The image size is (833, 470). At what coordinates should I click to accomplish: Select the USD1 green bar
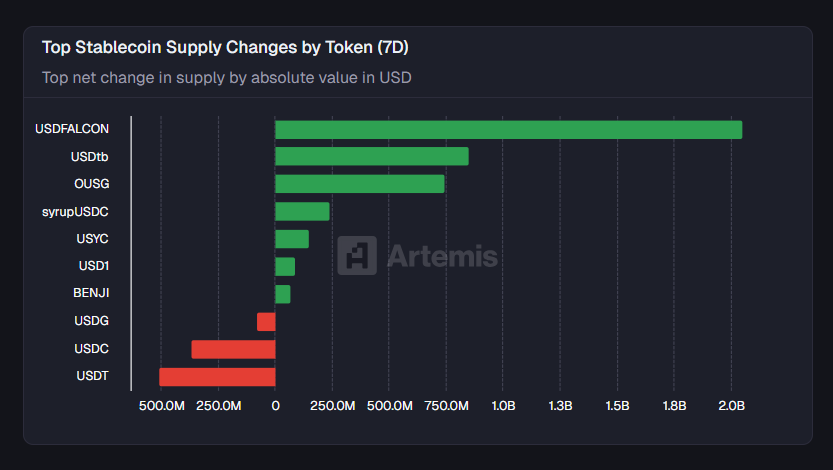[285, 266]
